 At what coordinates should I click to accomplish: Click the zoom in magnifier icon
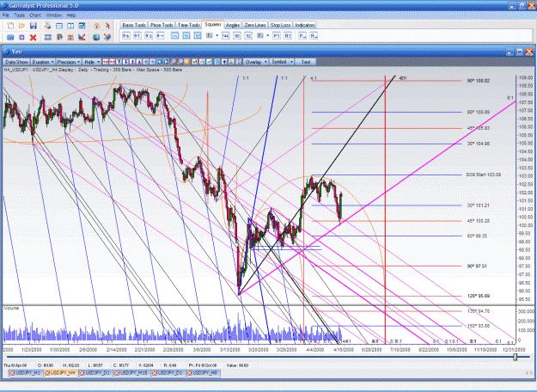174,62
